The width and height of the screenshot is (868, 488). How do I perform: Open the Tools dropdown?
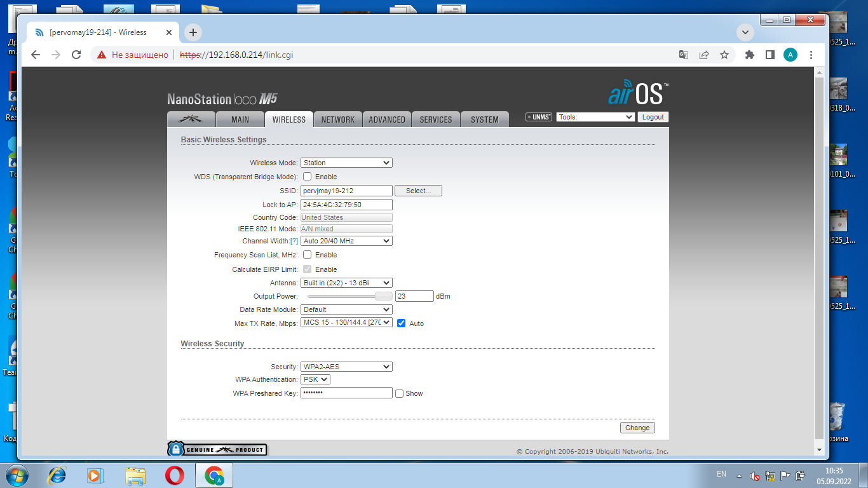[595, 117]
